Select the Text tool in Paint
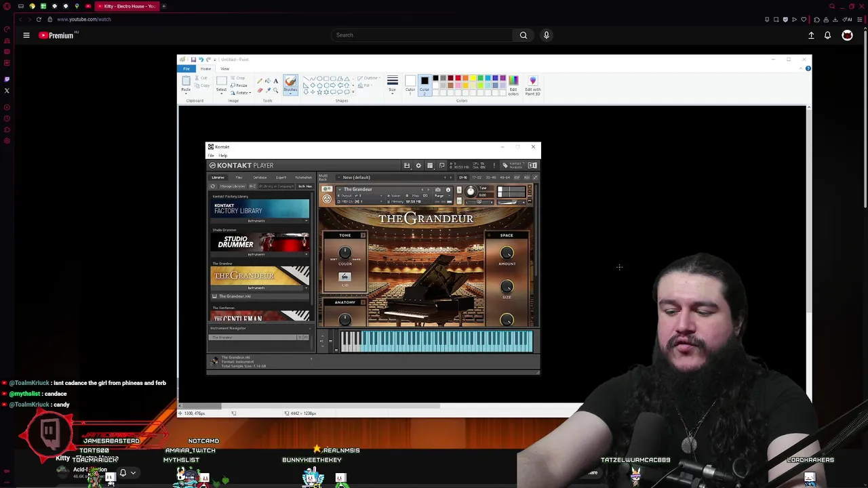This screenshot has height=488, width=868. (x=276, y=81)
